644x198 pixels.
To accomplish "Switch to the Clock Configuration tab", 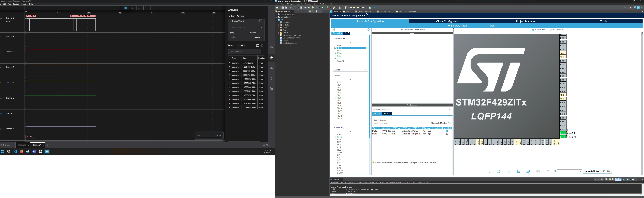I will tap(448, 21).
